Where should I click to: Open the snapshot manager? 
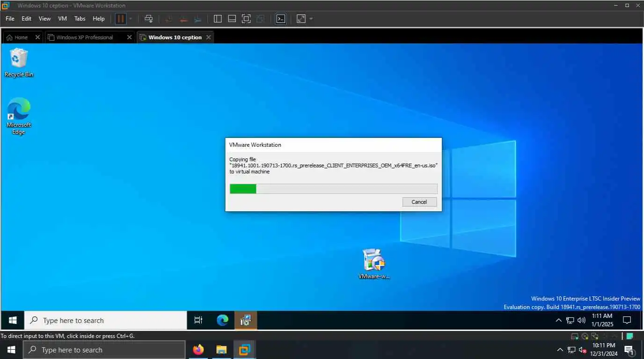198,19
